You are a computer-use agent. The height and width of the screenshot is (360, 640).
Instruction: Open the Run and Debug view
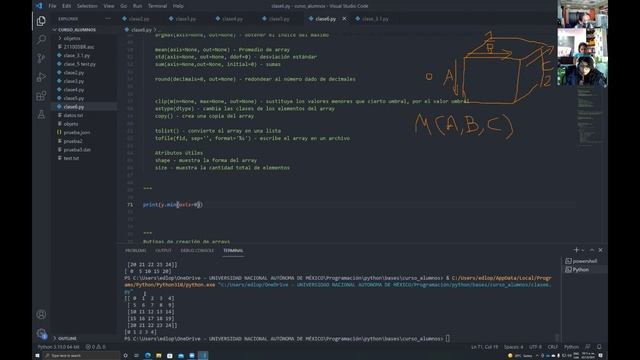click(x=41, y=77)
